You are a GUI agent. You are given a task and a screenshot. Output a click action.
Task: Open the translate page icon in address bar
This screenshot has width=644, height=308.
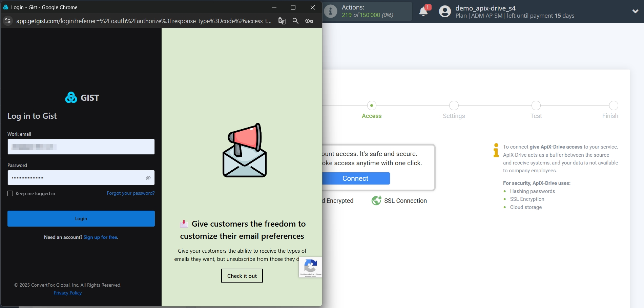[x=282, y=21]
